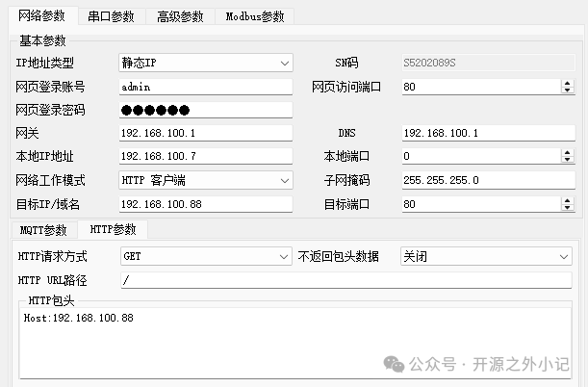The width and height of the screenshot is (588, 387).
Task: Open the 不返回包头数据 dropdown showing 关闭
Action: 486,256
